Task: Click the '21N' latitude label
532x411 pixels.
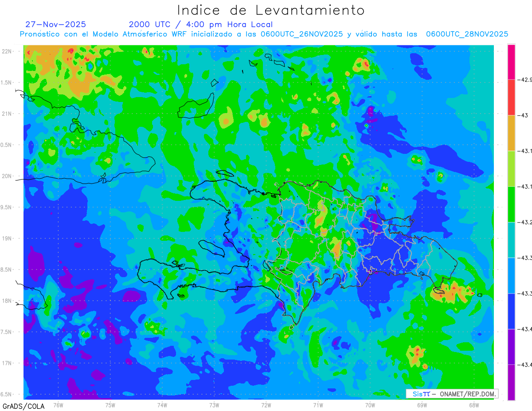Action: (x=8, y=114)
